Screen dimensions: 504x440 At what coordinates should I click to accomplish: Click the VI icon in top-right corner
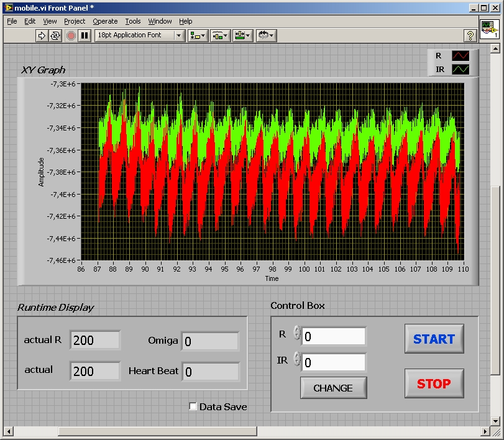[x=489, y=29]
